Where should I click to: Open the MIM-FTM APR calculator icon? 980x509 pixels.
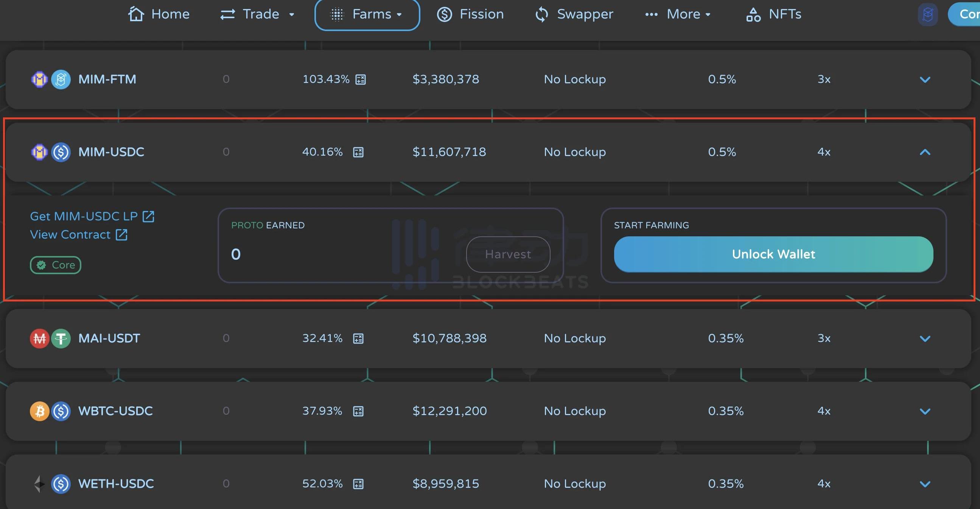click(360, 80)
